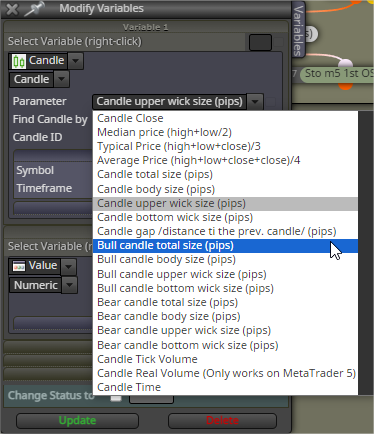
Task: Click the green candlestick icon
Action: [x=19, y=61]
